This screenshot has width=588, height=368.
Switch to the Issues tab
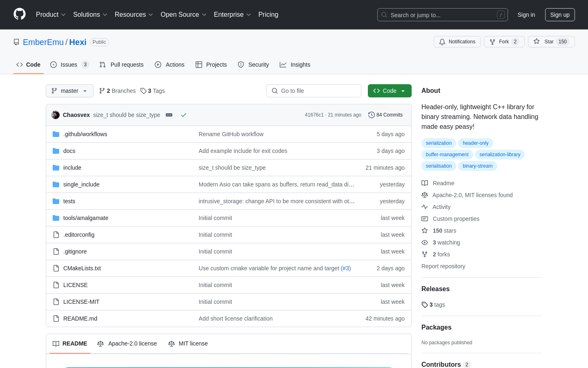[x=69, y=65]
